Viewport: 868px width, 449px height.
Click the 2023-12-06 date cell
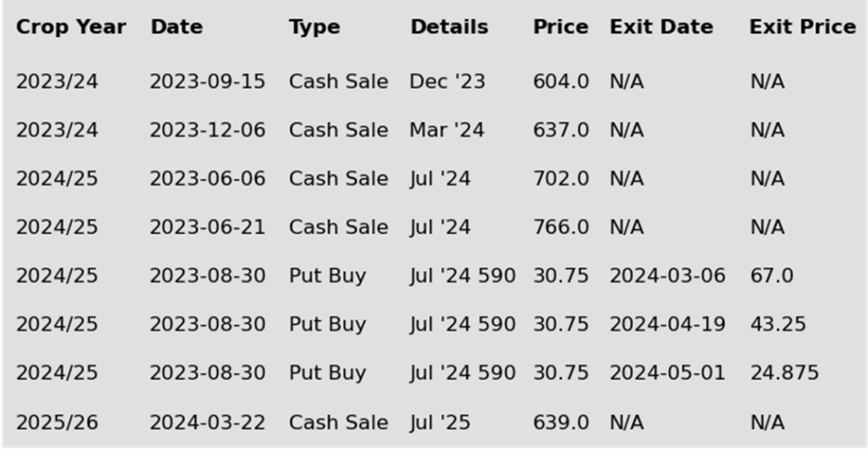[x=208, y=130]
